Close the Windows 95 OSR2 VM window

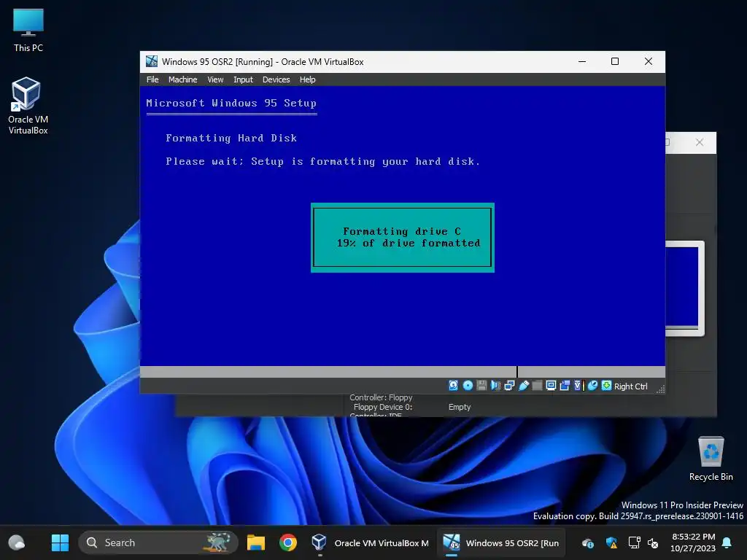coord(649,61)
